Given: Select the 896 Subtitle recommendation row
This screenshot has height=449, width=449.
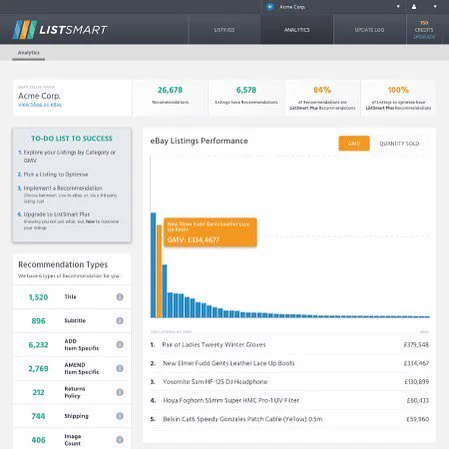Looking at the screenshot, I should [x=72, y=321].
